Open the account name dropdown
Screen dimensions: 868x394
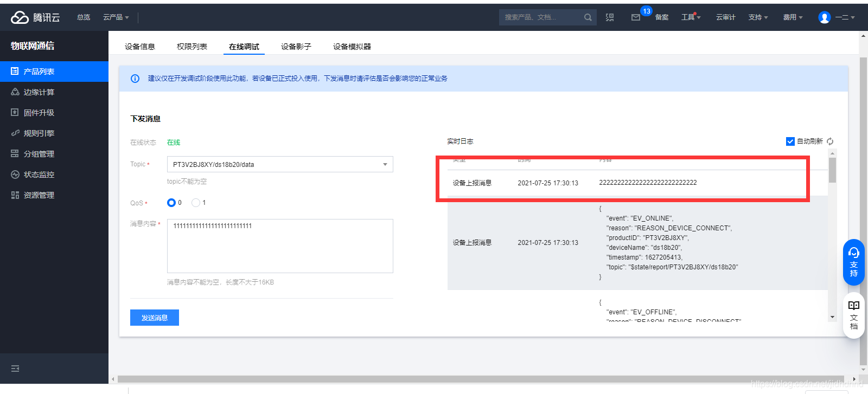coord(845,17)
